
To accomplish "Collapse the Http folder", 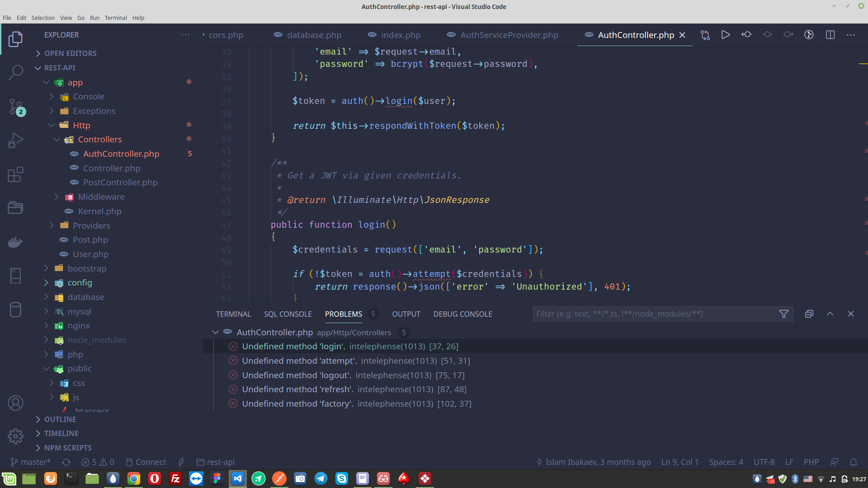I will (81, 125).
